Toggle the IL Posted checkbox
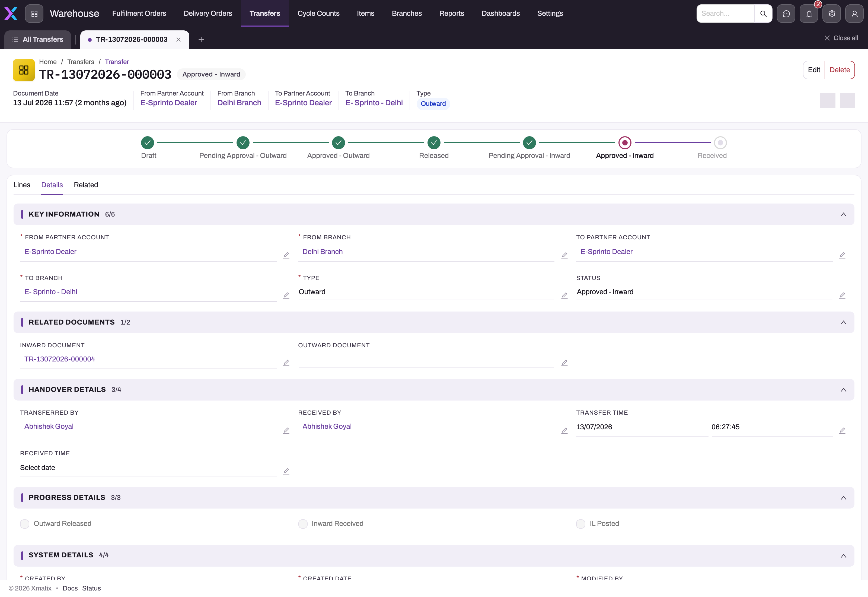Screen dimensions: 868x597 click(580, 524)
